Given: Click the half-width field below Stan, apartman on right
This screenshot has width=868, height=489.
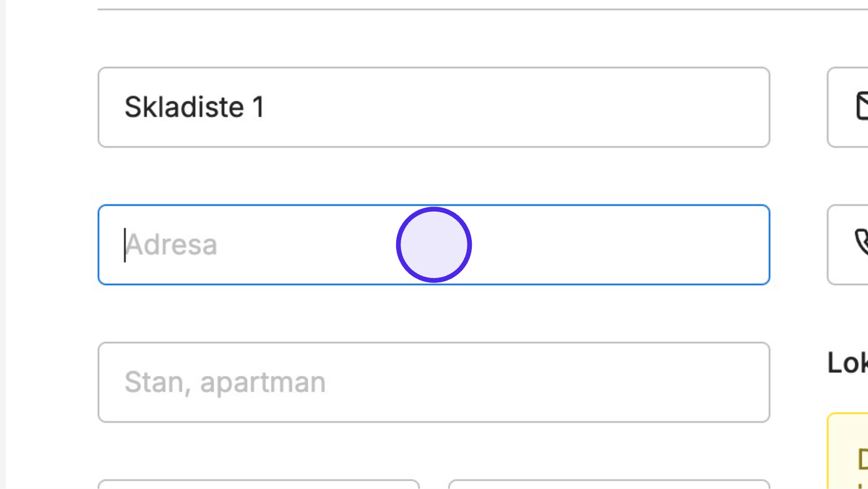Looking at the screenshot, I should [x=609, y=484].
